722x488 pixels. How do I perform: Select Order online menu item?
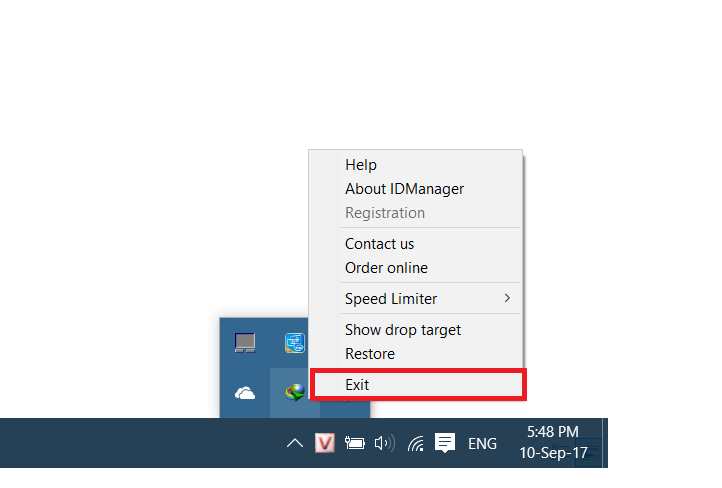386,268
